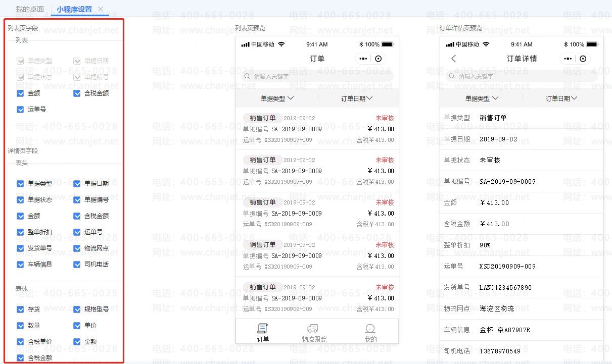Click the signal bars icon in detail preview

tap(450, 44)
